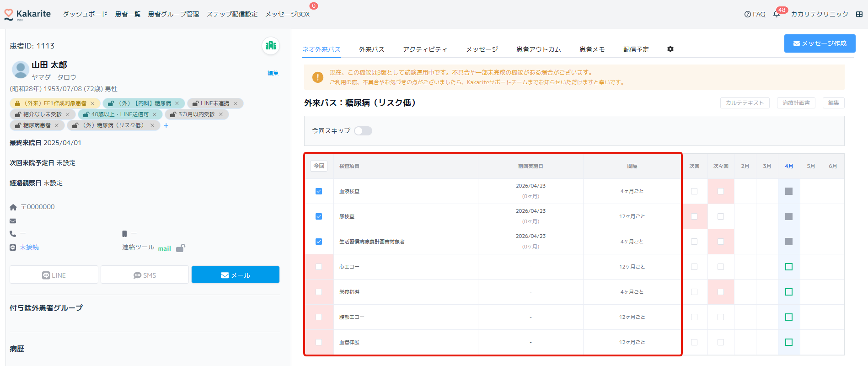Screen dimensions: 868x366
Task: Open the notifications bell with 48 badge
Action: click(776, 14)
